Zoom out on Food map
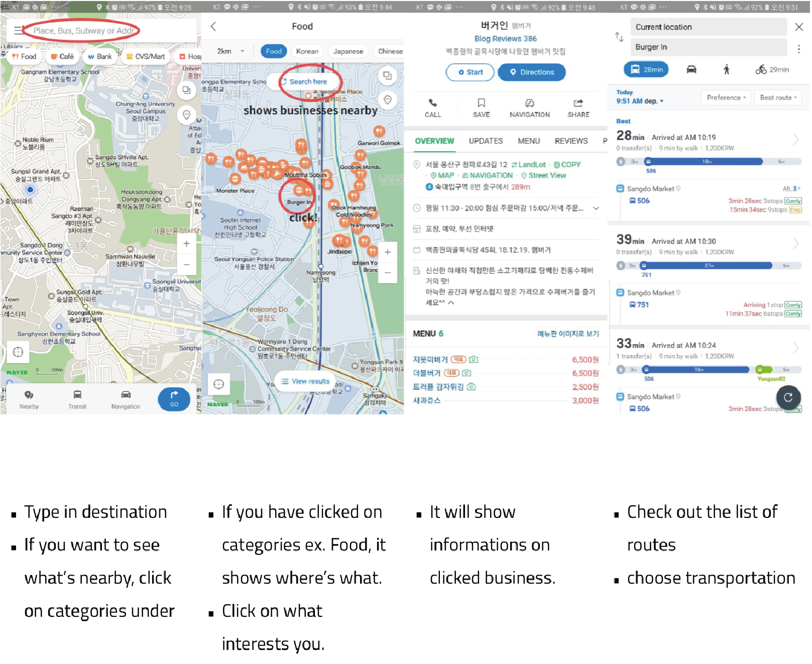Image resolution: width=812 pixels, height=664 pixels. (x=388, y=273)
